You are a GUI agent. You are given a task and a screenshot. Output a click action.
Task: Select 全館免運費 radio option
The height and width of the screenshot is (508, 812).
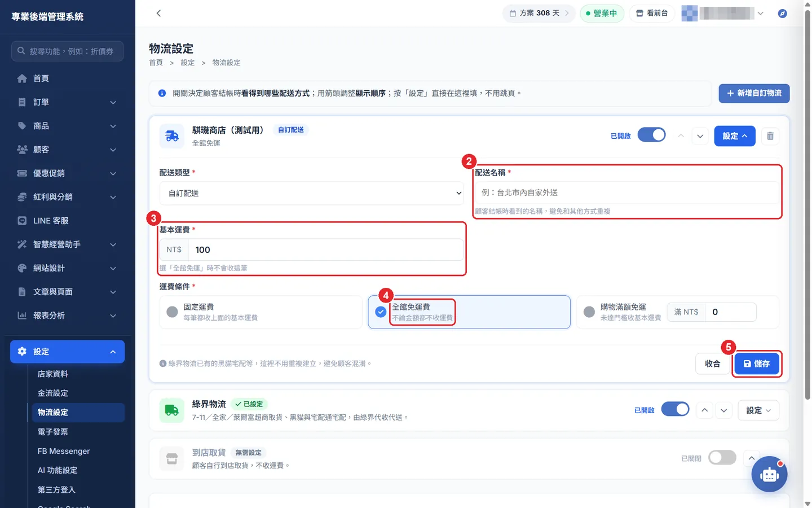point(381,312)
